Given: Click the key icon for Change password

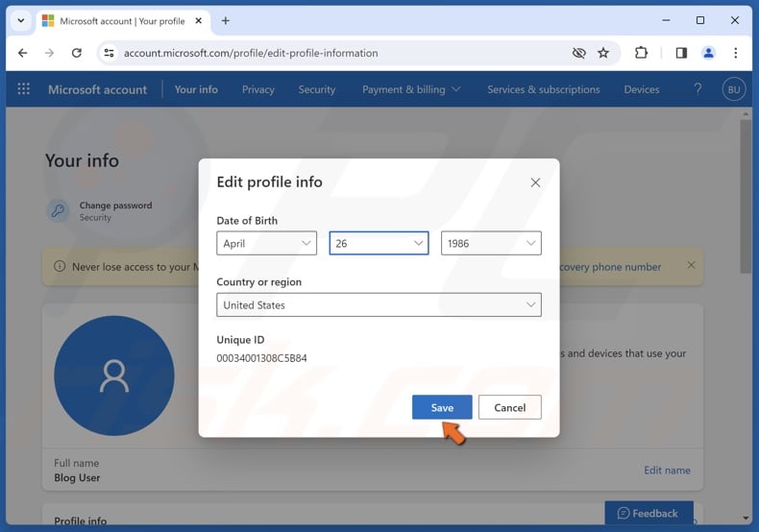Looking at the screenshot, I should pyautogui.click(x=58, y=211).
